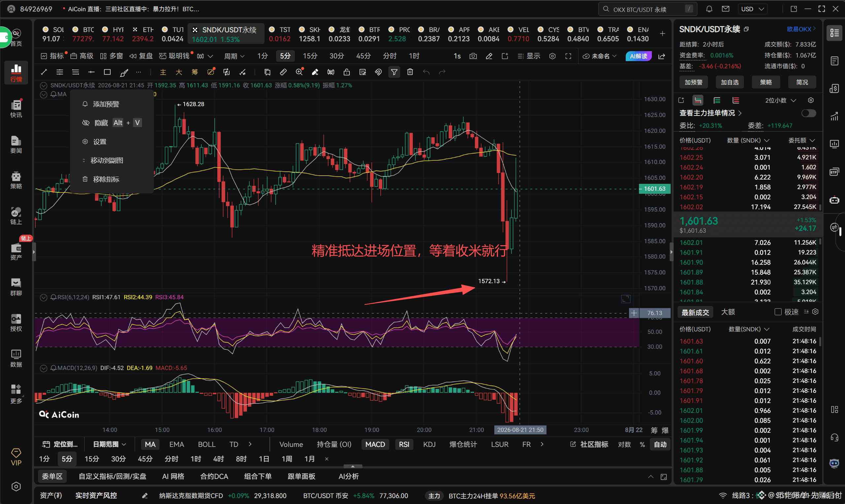845x504 pixels.
Task: Choose 移动到副图 from the context menu
Action: pos(111,160)
